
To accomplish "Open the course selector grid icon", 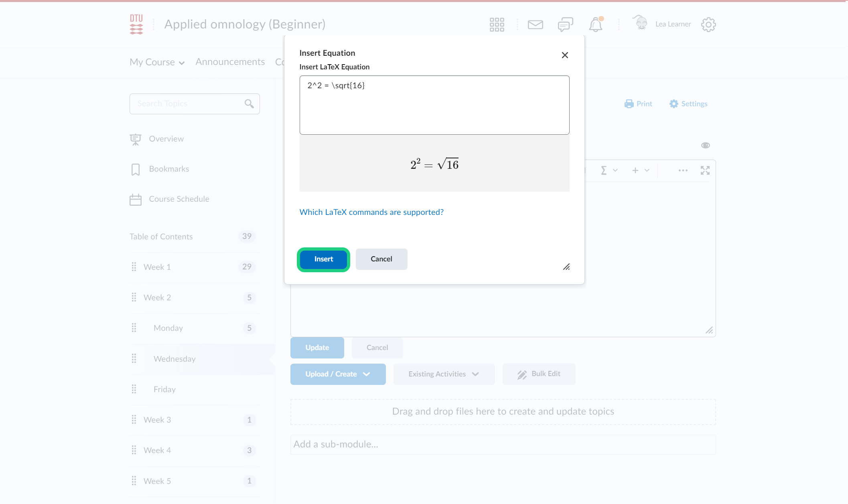I will [497, 24].
